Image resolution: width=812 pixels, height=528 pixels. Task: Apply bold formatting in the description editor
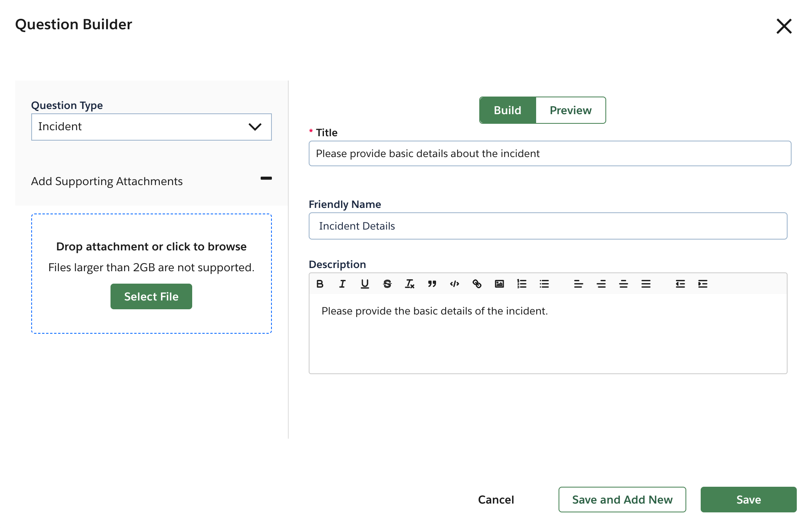click(320, 284)
